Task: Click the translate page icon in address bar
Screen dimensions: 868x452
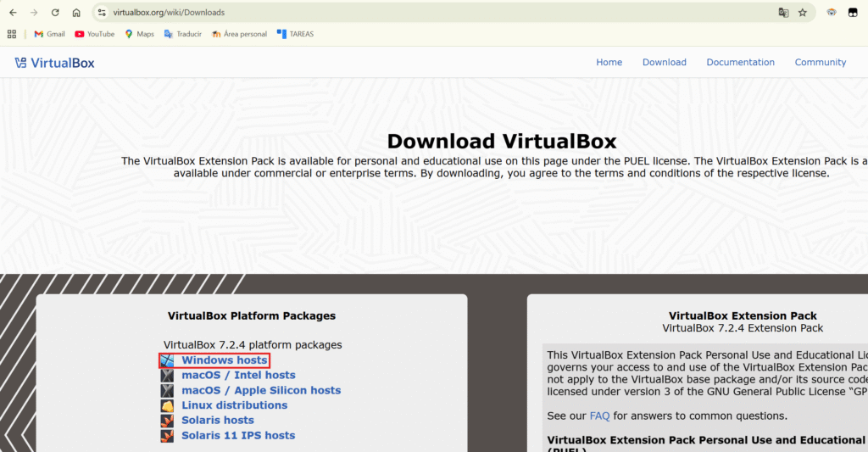Action: coord(783,13)
